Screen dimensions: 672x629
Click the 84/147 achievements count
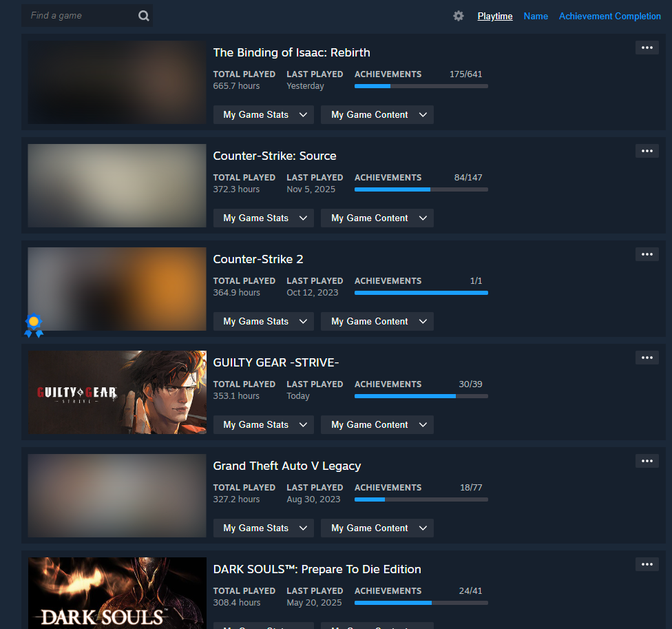point(468,178)
